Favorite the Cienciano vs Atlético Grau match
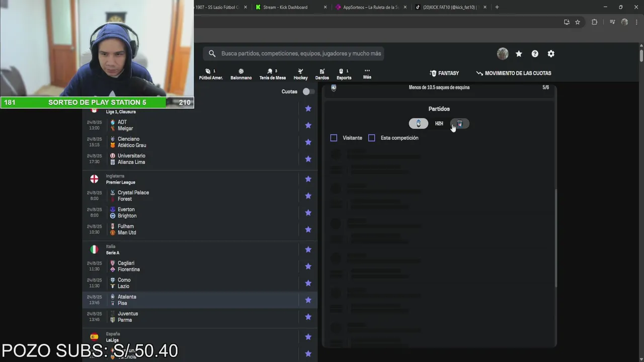The width and height of the screenshot is (644, 362). tap(308, 142)
